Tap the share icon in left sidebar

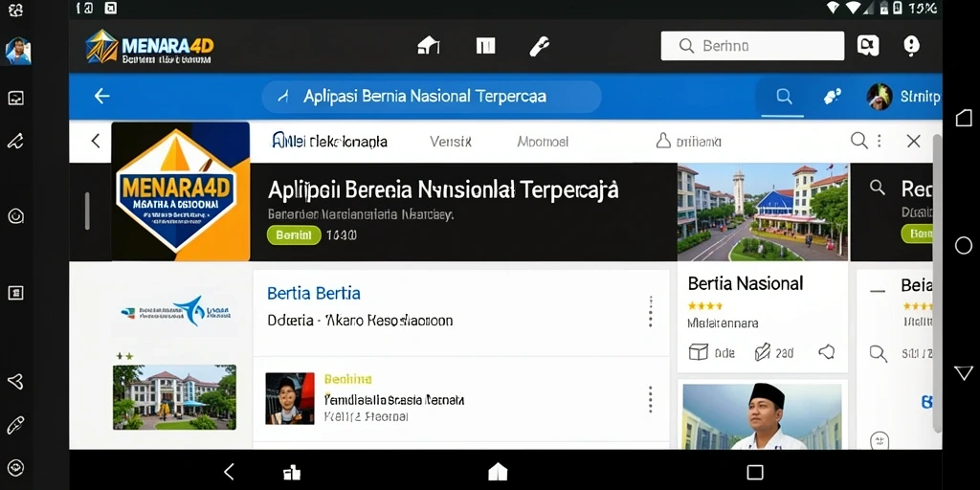point(15,381)
